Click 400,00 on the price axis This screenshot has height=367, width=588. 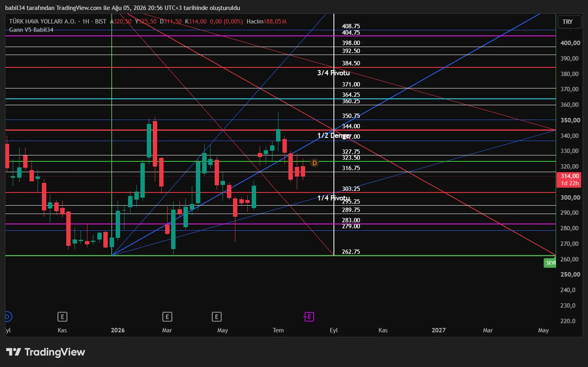point(570,43)
